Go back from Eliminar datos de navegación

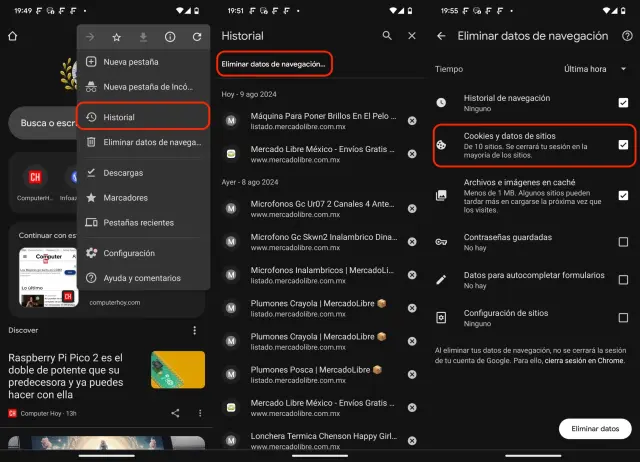pos(442,36)
